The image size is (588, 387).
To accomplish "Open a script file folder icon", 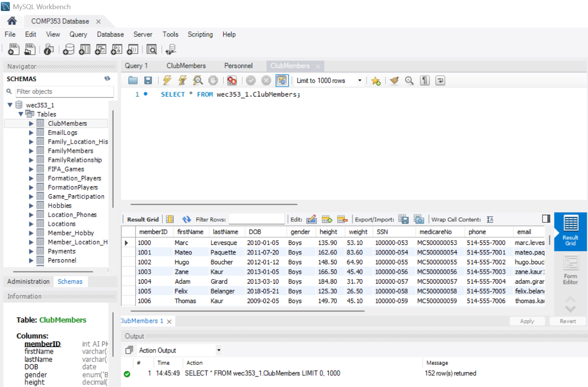I will pyautogui.click(x=133, y=80).
